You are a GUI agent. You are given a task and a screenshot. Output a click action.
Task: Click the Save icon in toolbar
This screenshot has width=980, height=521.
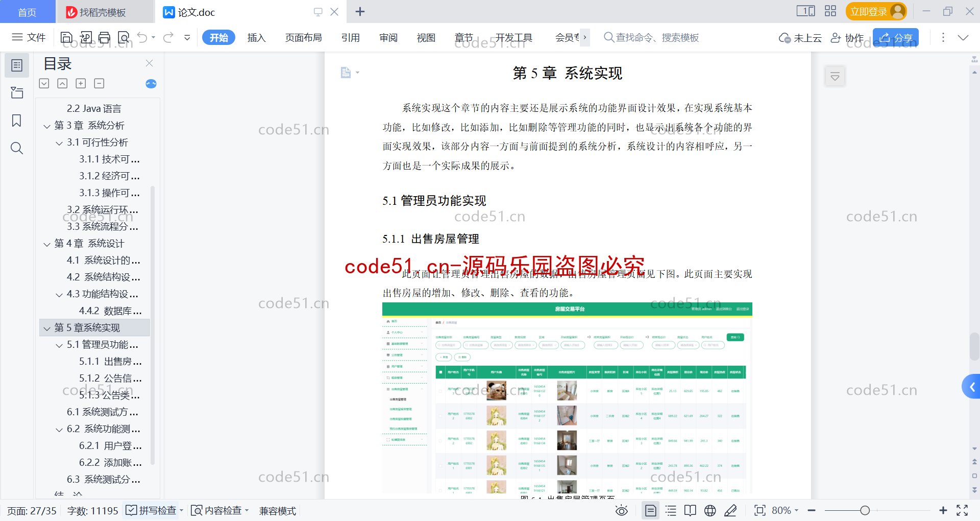[66, 37]
